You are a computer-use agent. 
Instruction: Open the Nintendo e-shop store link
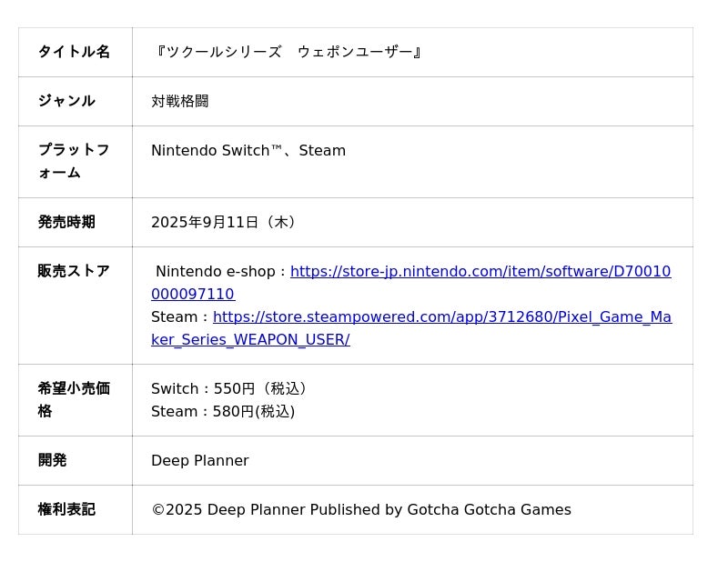point(480,271)
